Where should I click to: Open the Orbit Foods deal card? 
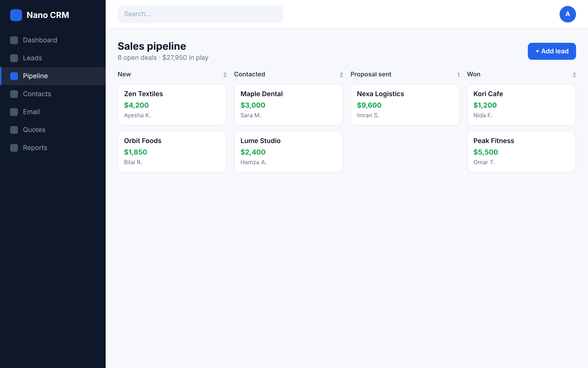point(172,152)
